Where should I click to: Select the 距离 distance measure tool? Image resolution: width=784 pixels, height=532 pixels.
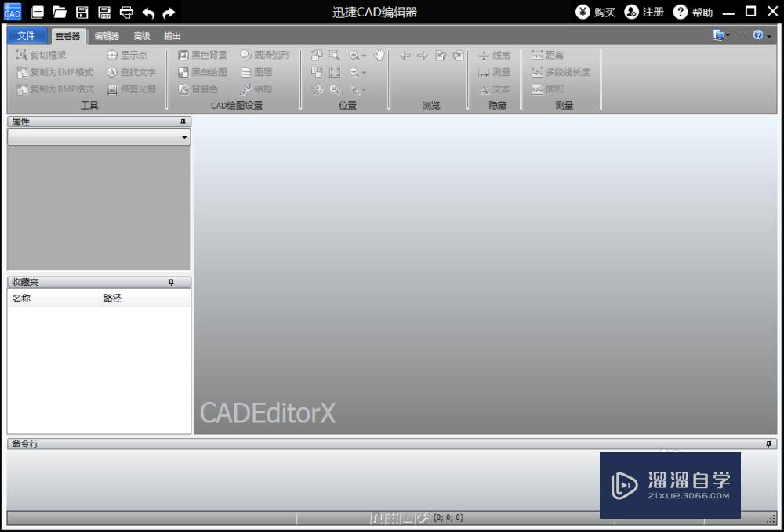[x=547, y=55]
